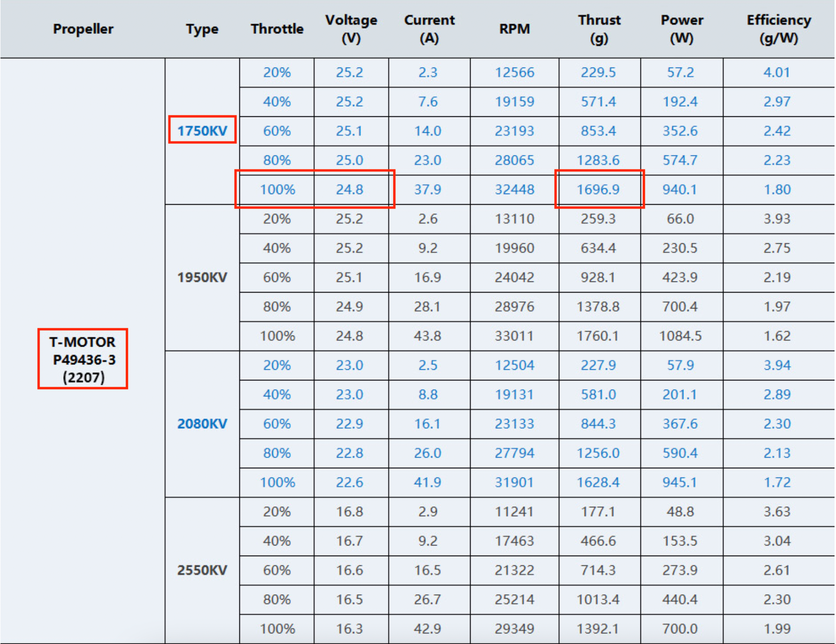Click power value 66.0
836x644 pixels.
pyautogui.click(x=680, y=219)
